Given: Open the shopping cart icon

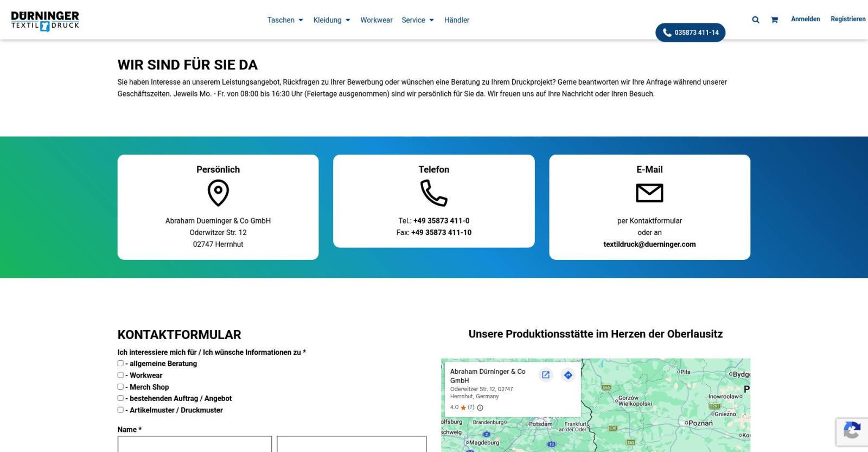Looking at the screenshot, I should point(774,20).
